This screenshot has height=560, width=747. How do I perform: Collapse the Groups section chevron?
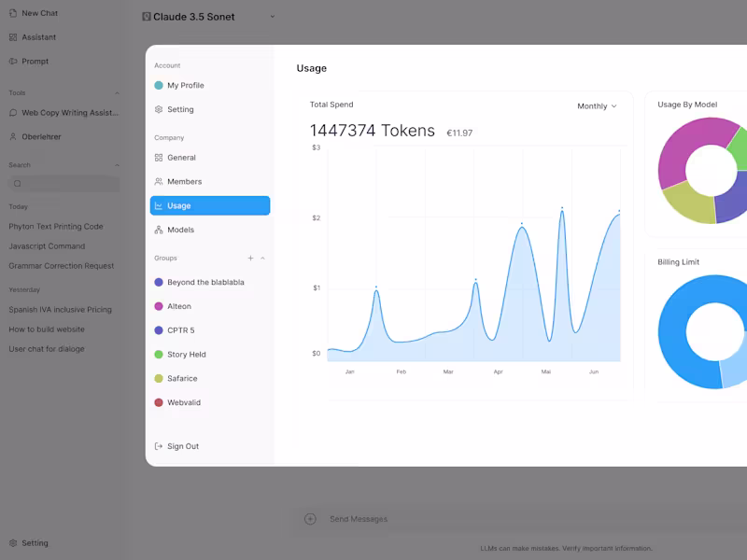pyautogui.click(x=263, y=259)
